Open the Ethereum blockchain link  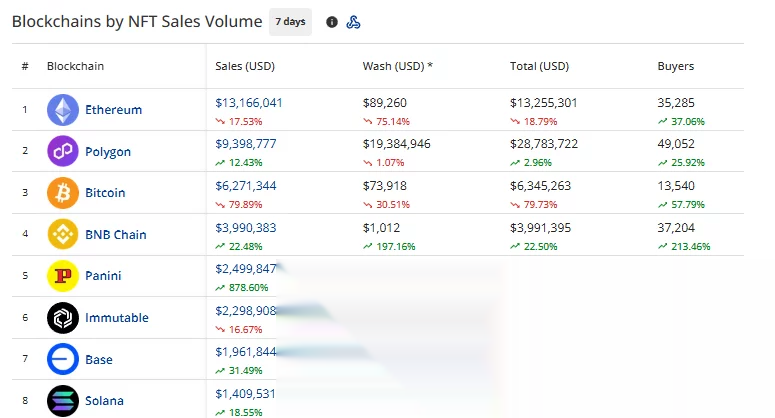[x=113, y=110]
